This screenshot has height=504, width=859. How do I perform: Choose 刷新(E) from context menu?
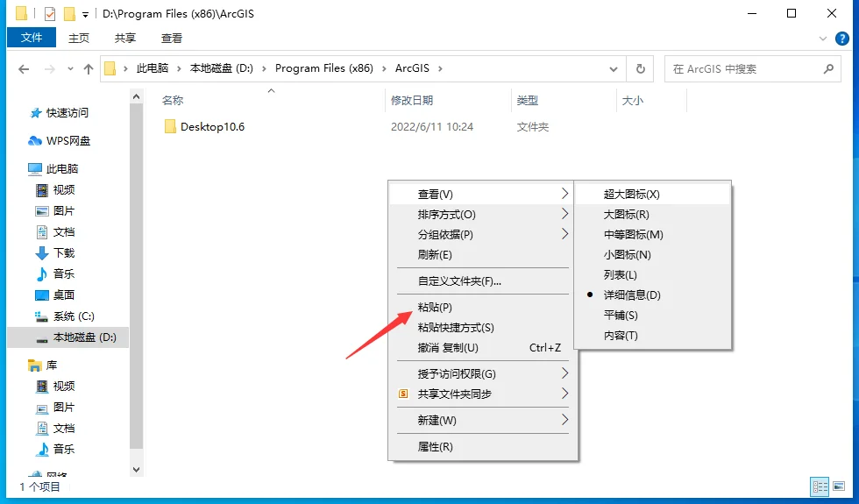[x=481, y=255]
